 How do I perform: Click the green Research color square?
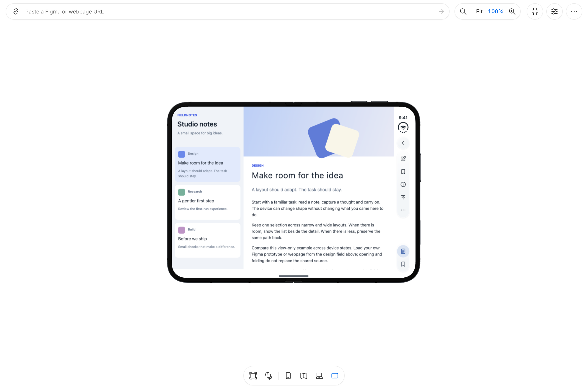[x=182, y=192]
